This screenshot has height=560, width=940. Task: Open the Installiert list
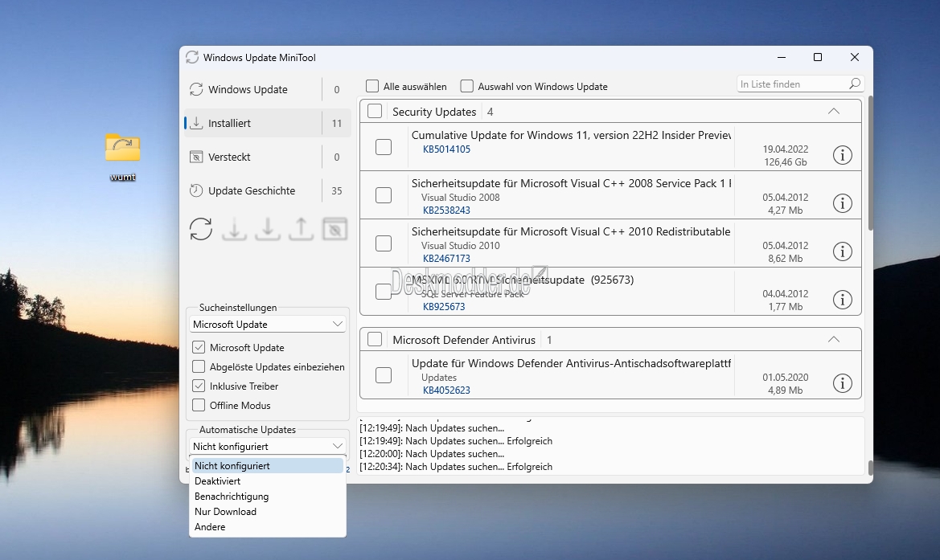[268, 124]
